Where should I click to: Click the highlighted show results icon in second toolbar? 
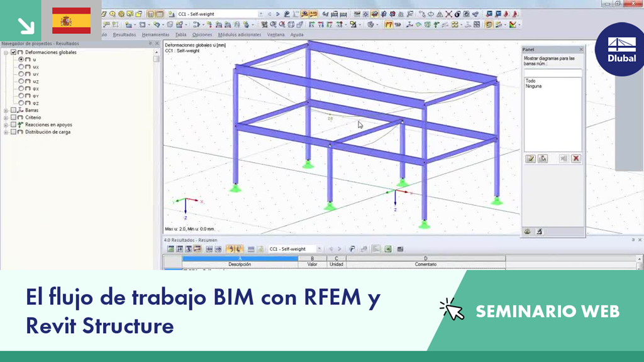pyautogui.click(x=388, y=25)
